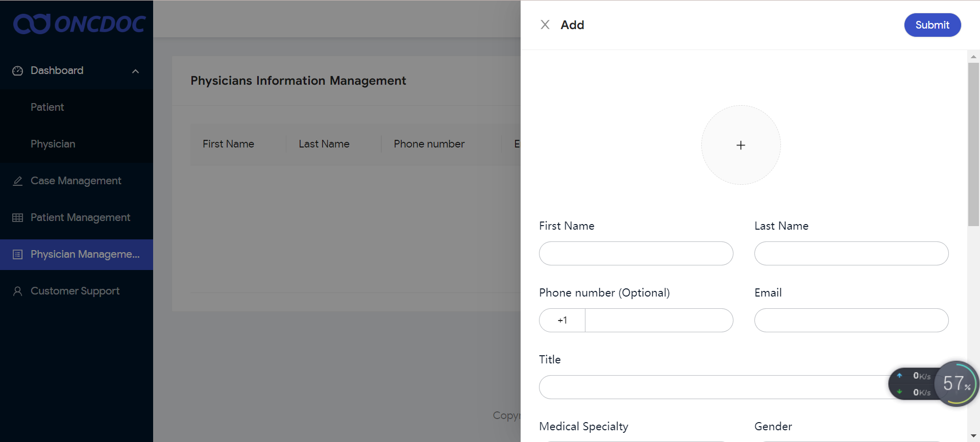Click the Add panel scrollbar thumb
Screen dimensions: 980x442
pyautogui.click(x=973, y=144)
